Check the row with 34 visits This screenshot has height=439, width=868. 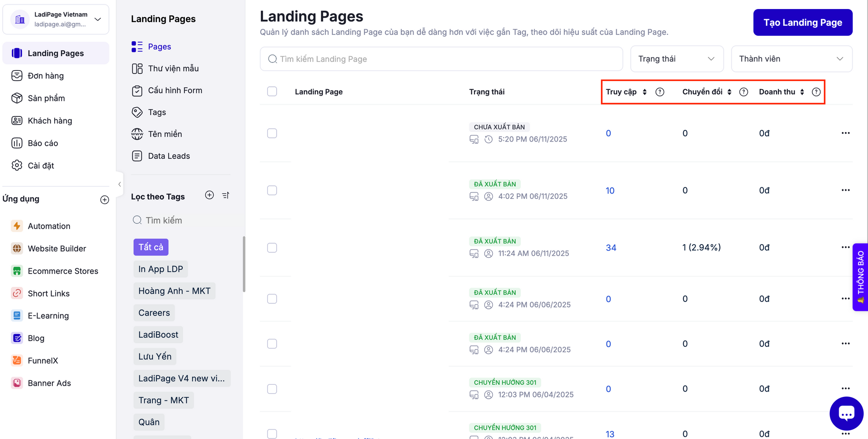(272, 248)
